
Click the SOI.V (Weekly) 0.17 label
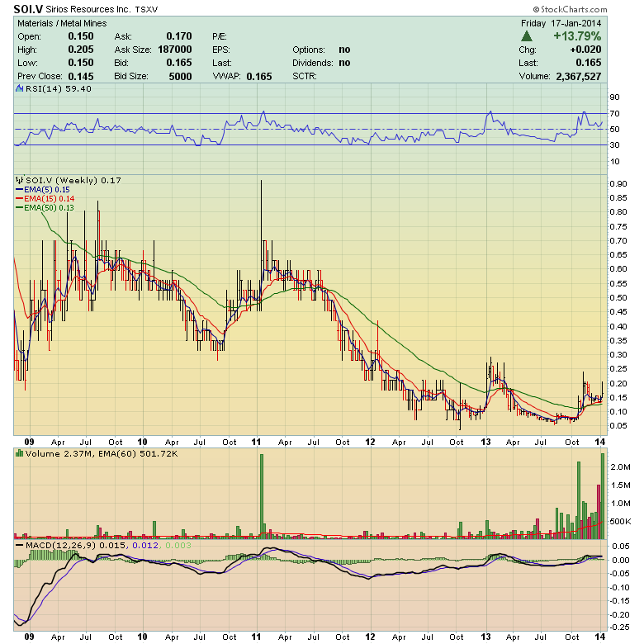click(73, 180)
